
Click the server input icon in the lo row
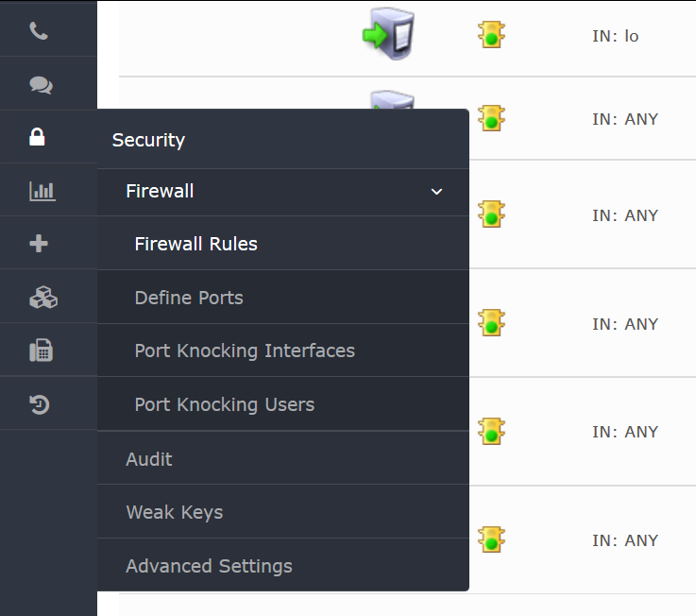(x=388, y=34)
